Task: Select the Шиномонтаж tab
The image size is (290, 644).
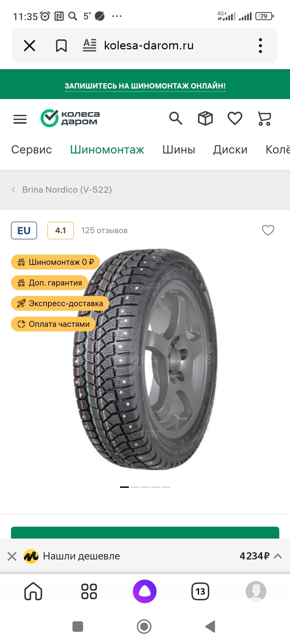Action: pos(107,149)
